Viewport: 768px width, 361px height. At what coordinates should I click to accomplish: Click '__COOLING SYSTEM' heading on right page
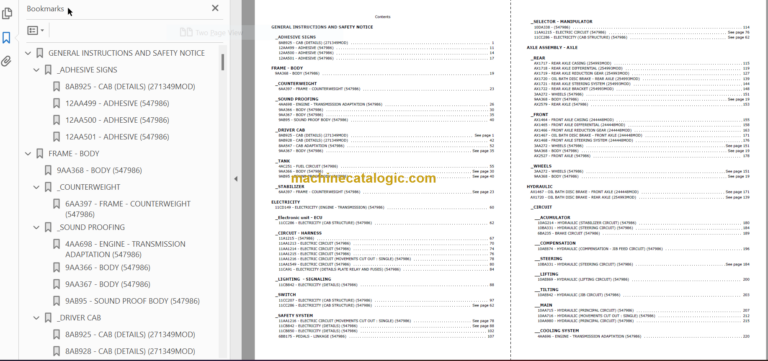[556, 331]
